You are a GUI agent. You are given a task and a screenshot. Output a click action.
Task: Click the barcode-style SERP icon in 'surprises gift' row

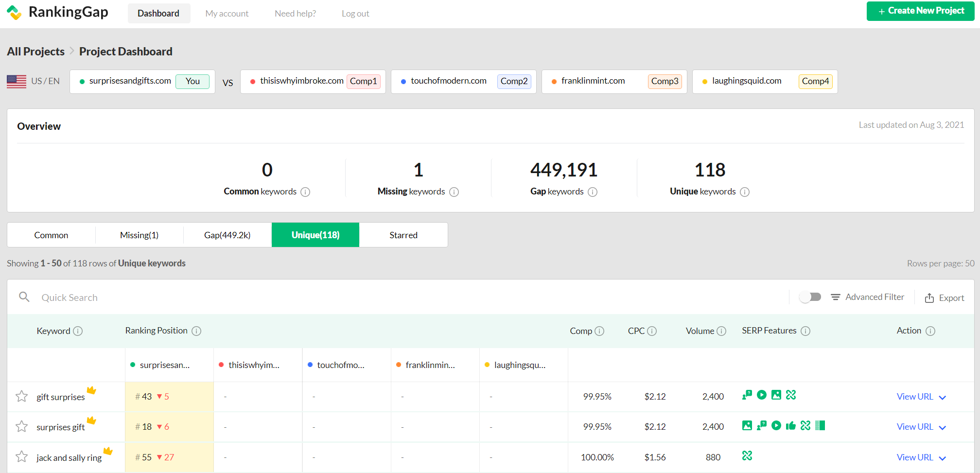[x=820, y=425]
